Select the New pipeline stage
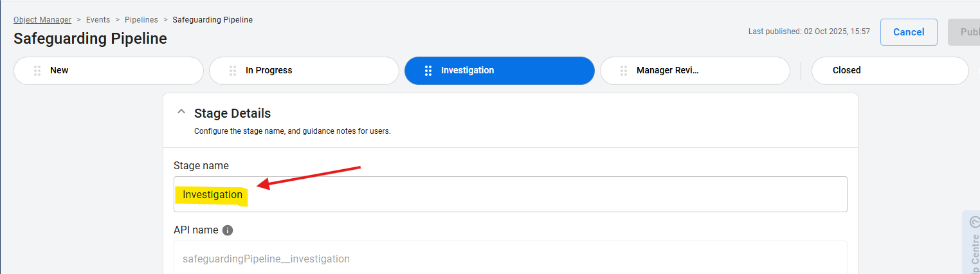The image size is (980, 274). (x=116, y=71)
